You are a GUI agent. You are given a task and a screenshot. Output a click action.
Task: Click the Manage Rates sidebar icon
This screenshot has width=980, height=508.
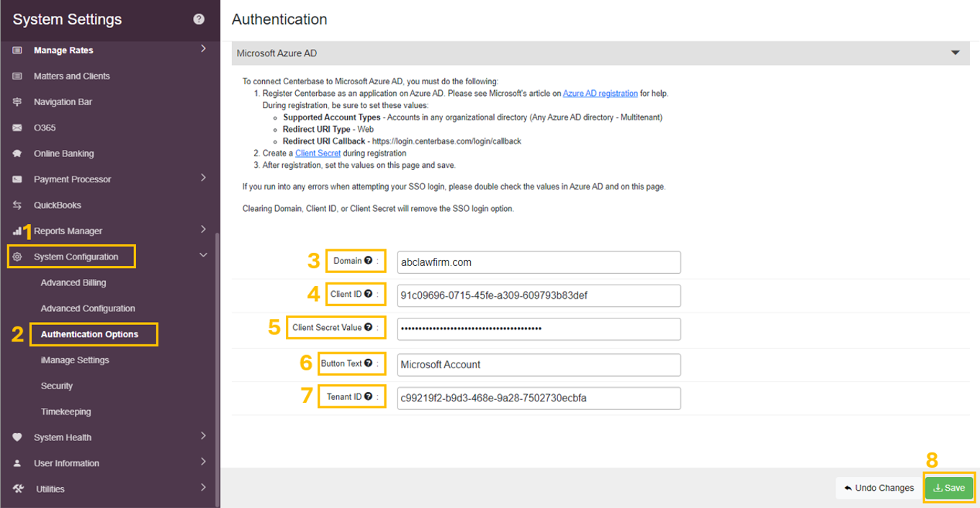click(x=17, y=50)
